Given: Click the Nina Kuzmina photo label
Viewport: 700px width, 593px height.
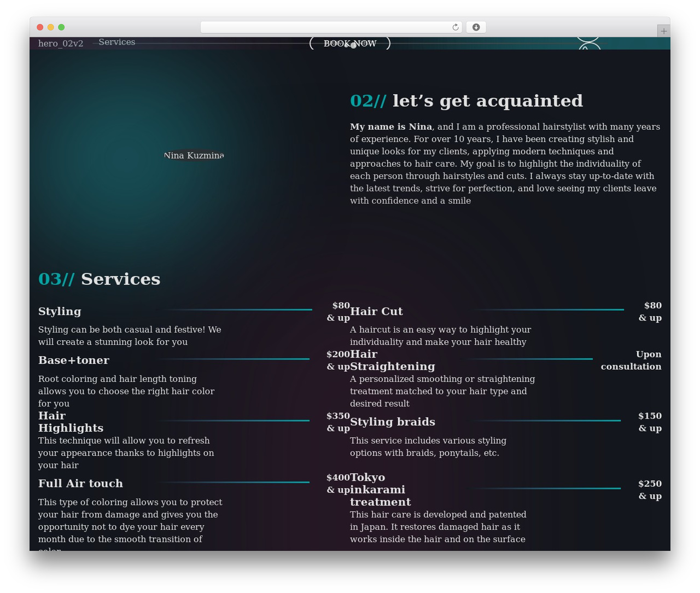Looking at the screenshot, I should [x=194, y=155].
